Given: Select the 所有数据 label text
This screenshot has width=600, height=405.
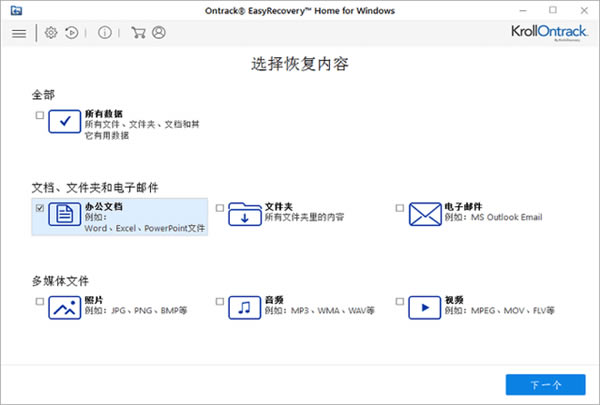Looking at the screenshot, I should pyautogui.click(x=104, y=114).
